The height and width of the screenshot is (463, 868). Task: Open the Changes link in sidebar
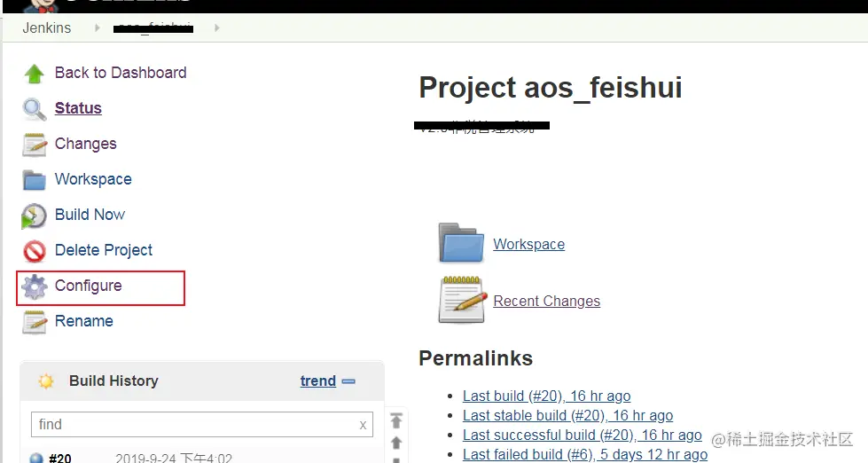pos(86,144)
